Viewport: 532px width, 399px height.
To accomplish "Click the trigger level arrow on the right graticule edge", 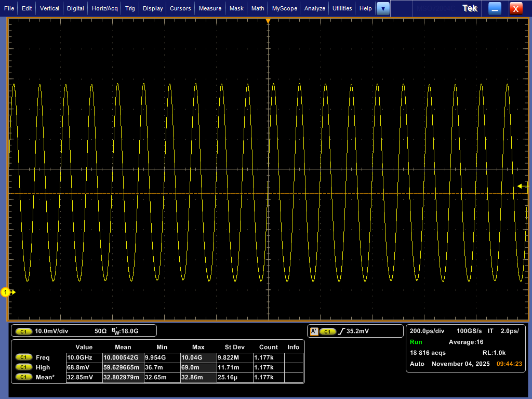I will point(520,185).
